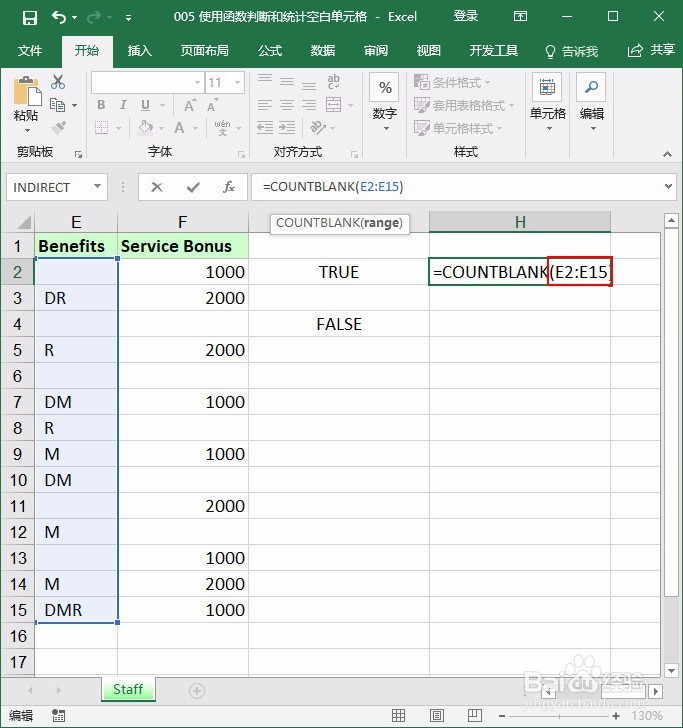Switch to the Data (数据) tab

323,50
